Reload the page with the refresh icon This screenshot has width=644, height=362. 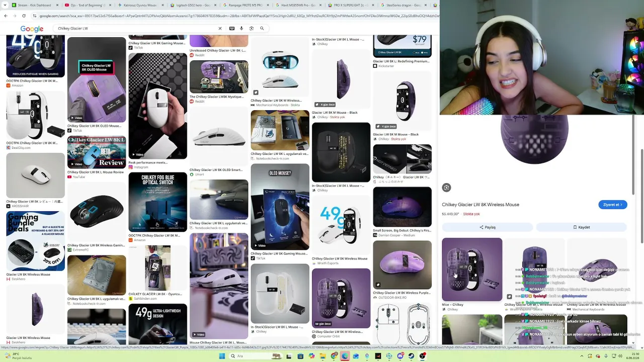pyautogui.click(x=25, y=16)
